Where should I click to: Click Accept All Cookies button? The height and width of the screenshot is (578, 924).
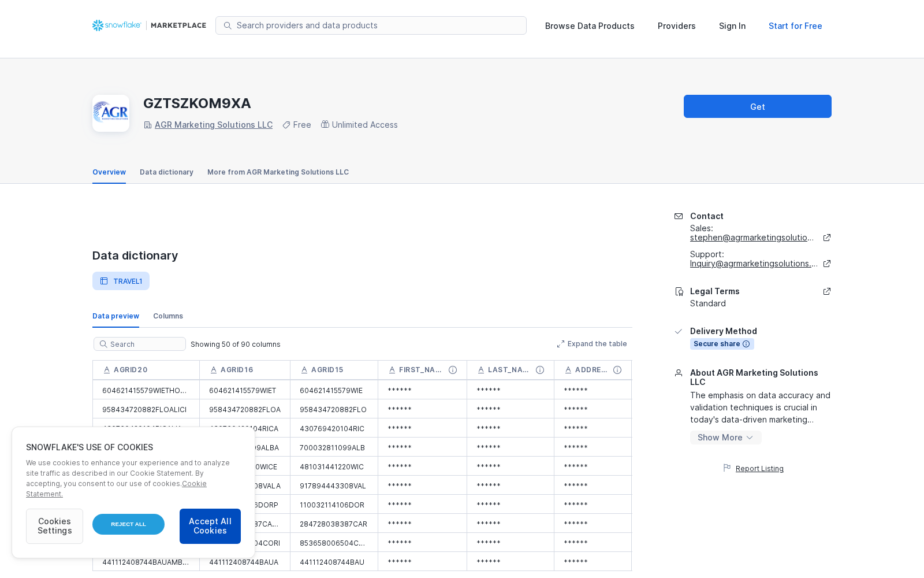tap(210, 526)
